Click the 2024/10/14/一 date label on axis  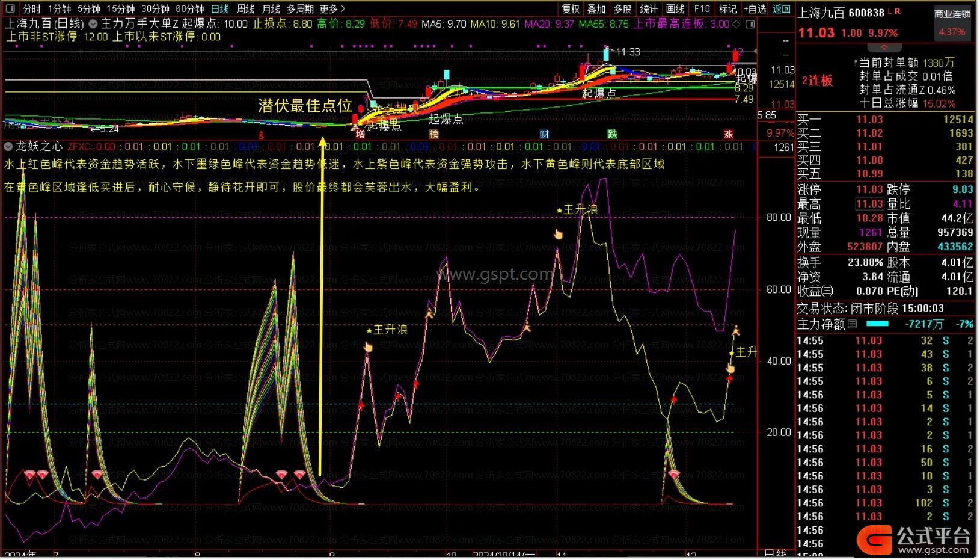(x=504, y=555)
